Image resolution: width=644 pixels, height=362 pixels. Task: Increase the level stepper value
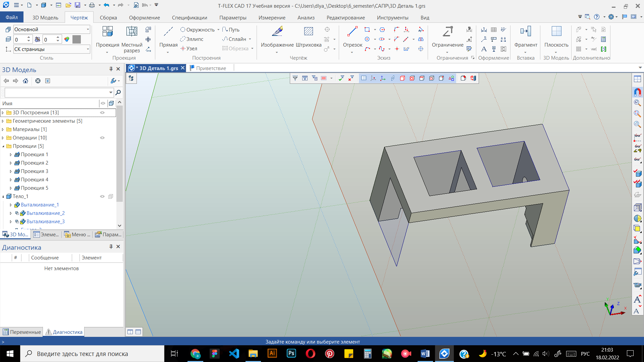click(29, 38)
